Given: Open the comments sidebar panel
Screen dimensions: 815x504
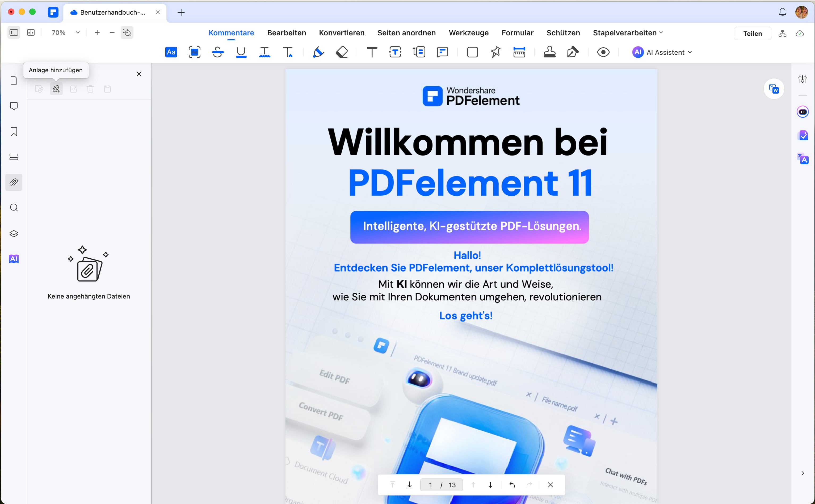Looking at the screenshot, I should click(x=14, y=106).
